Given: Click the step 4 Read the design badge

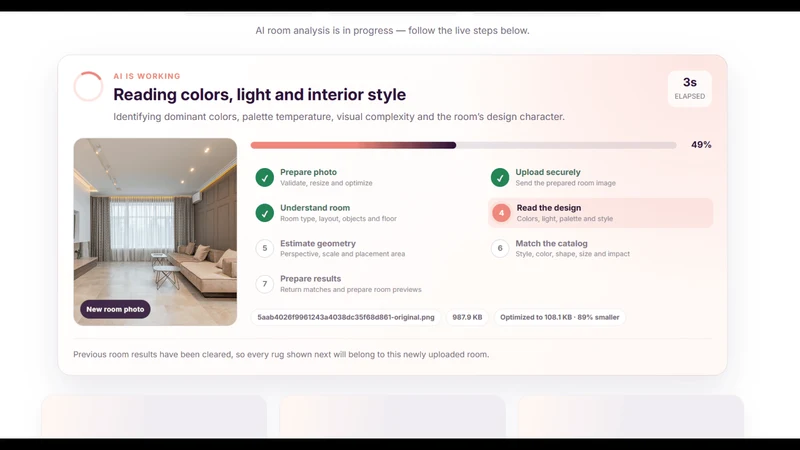Looking at the screenshot, I should 501,213.
